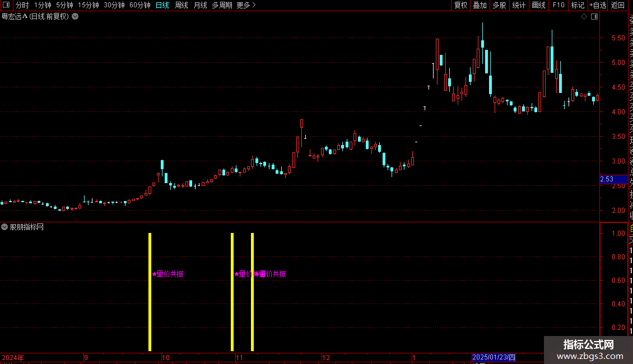
Task: Open the 统计 statistics tool
Action: coord(519,5)
